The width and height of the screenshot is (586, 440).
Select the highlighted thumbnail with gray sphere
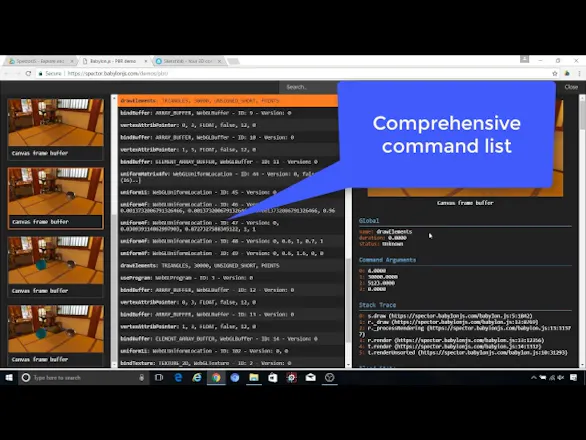56,198
